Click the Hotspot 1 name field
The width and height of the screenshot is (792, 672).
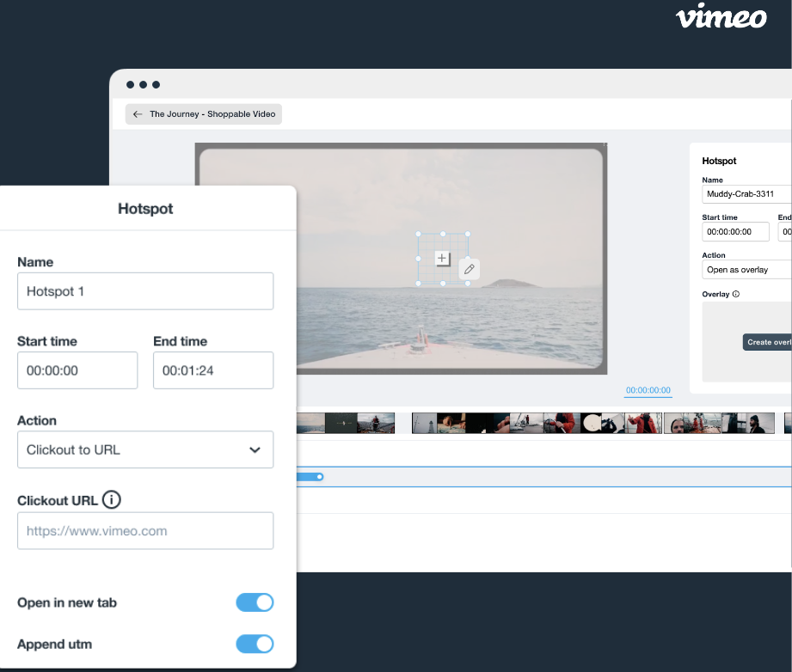tap(145, 291)
